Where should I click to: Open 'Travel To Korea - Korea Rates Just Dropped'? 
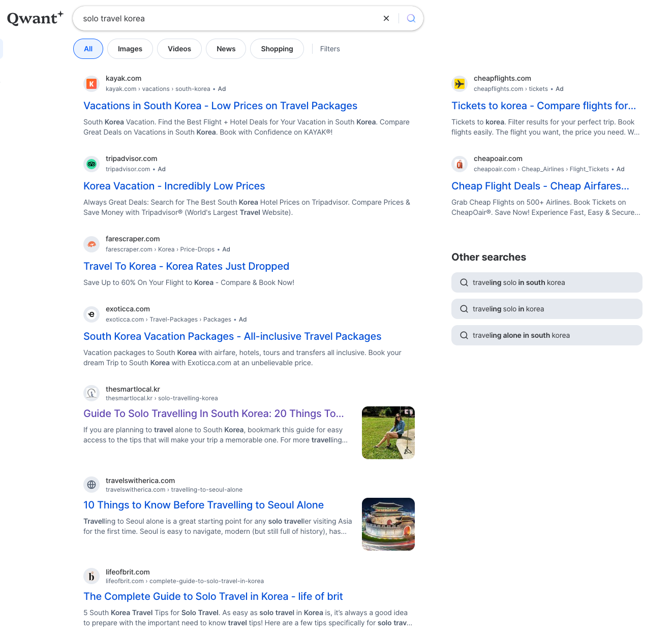[x=186, y=266]
